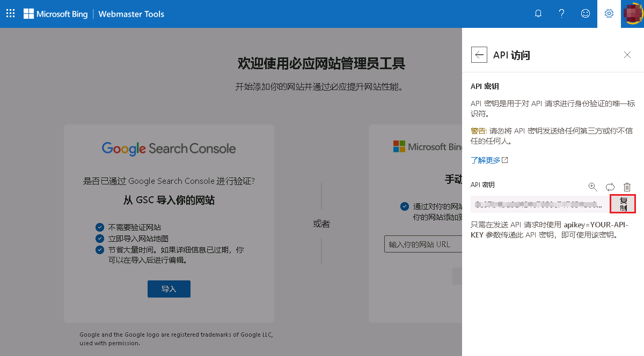Close the API 访问 panel

coord(627,55)
